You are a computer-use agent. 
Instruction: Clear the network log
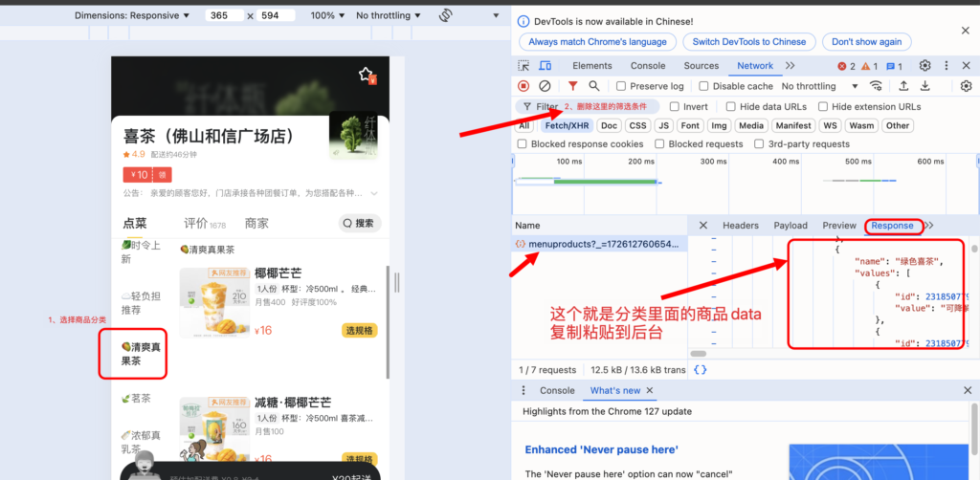545,86
